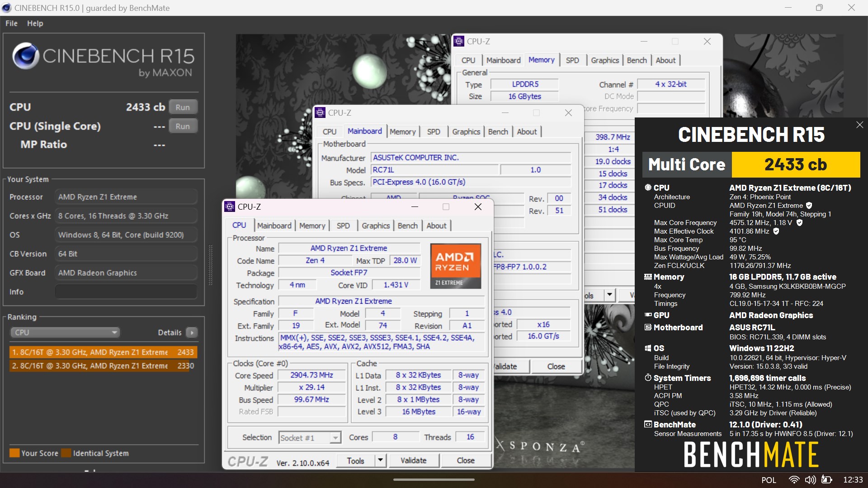Run the CPU Single Core benchmark

click(183, 126)
